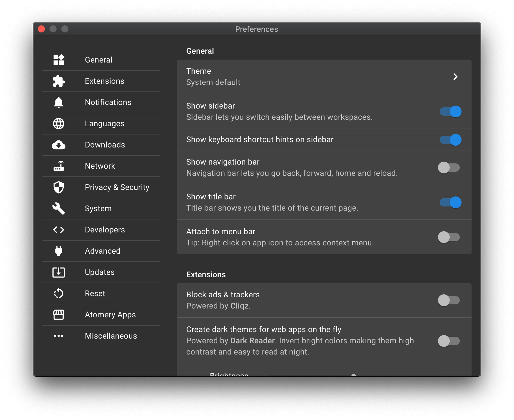514x420 pixels.
Task: Click the 'General' heading above Theme row
Action: 200,51
